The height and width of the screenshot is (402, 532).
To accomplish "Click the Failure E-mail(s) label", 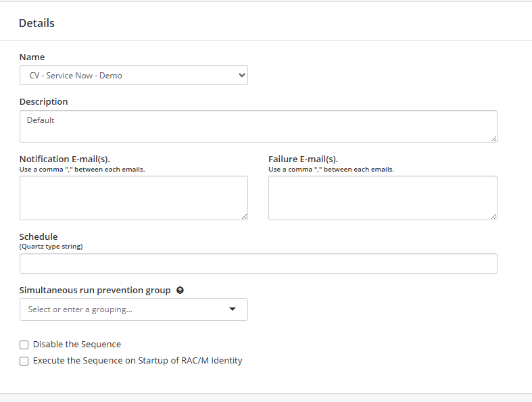I will click(303, 159).
